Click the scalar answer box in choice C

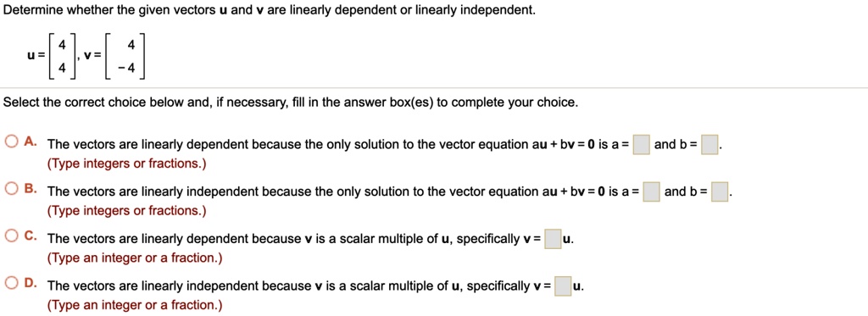553,240
